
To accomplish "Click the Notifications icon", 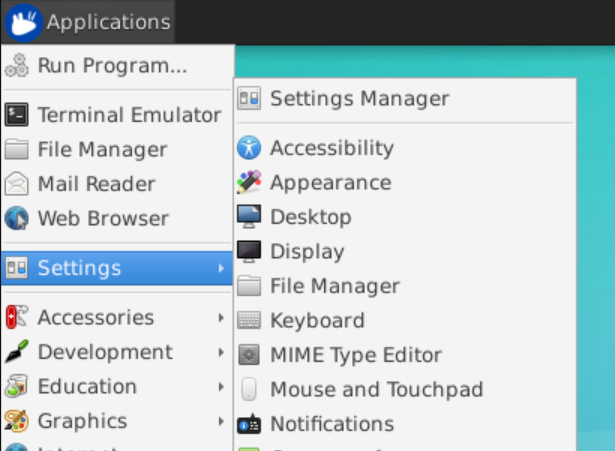I will point(249,424).
